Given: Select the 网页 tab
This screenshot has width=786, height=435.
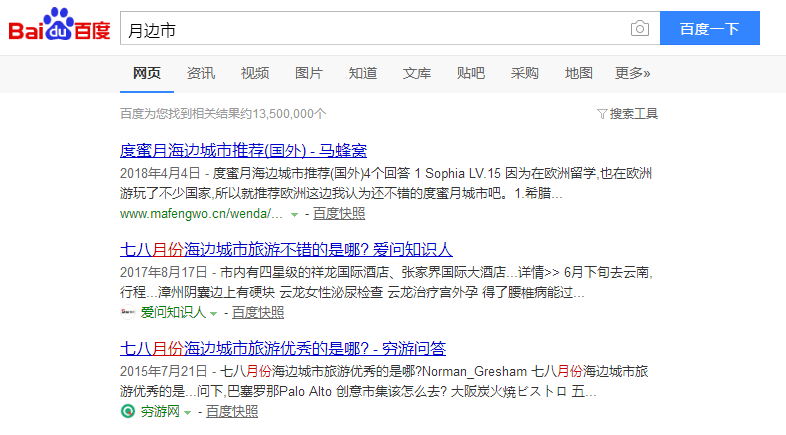Looking at the screenshot, I should (x=147, y=73).
